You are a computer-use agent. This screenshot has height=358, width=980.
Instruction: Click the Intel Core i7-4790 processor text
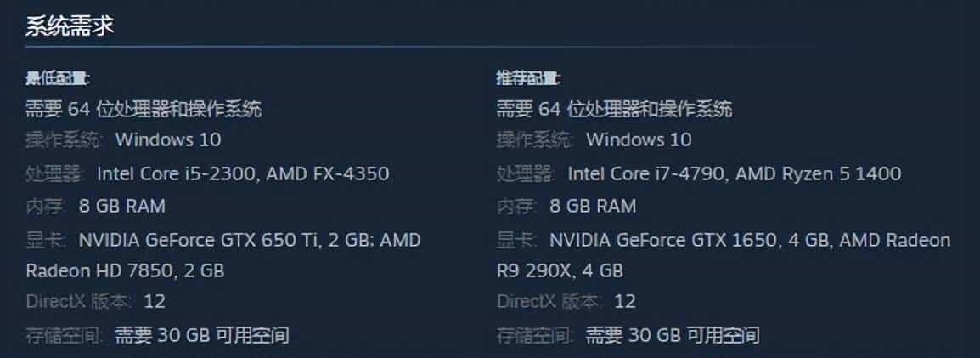coord(646,174)
